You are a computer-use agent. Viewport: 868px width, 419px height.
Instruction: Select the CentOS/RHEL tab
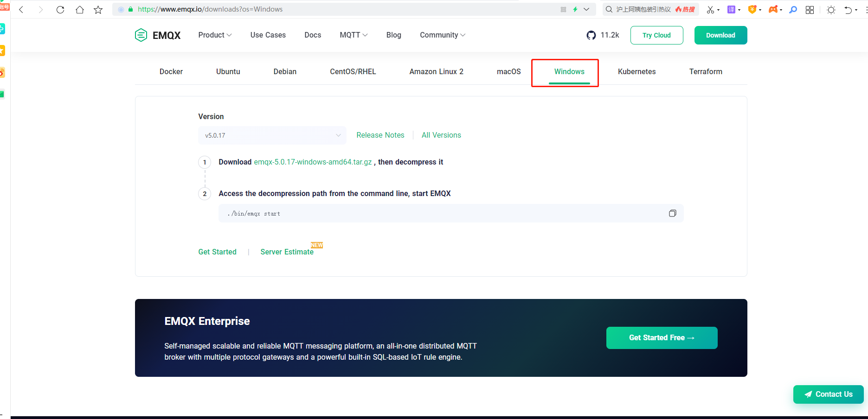pyautogui.click(x=353, y=72)
